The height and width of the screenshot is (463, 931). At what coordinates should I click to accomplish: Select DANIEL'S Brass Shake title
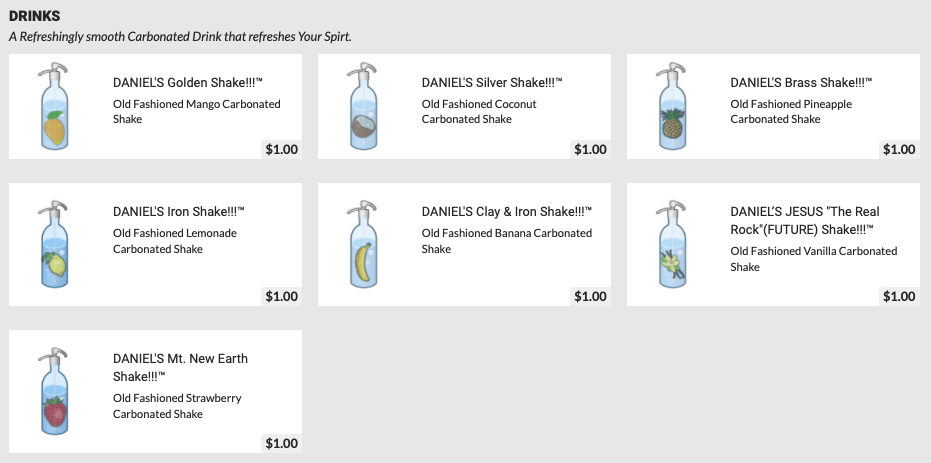[802, 83]
